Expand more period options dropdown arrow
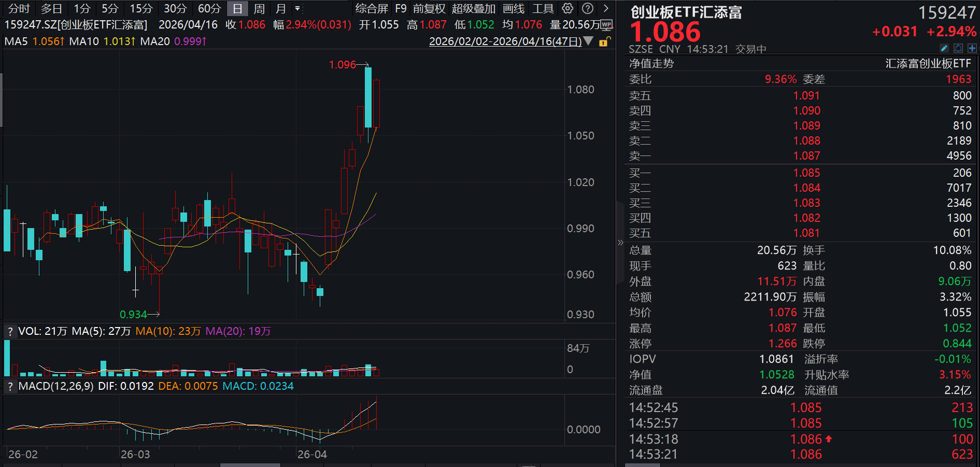 (297, 9)
